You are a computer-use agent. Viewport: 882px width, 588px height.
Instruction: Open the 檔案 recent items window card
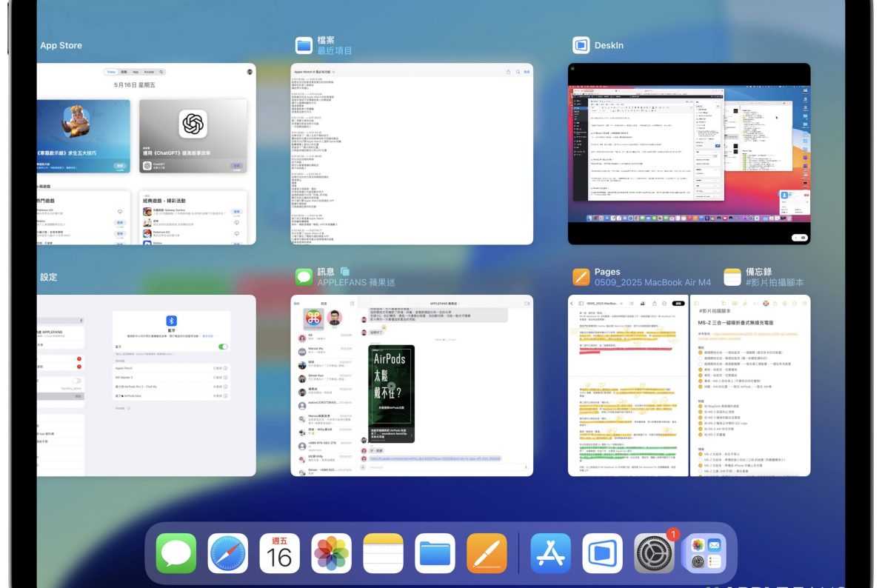(x=412, y=153)
